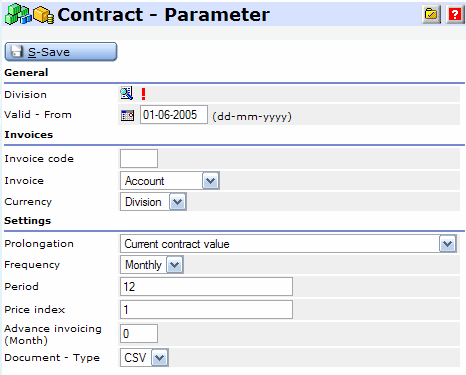Viewport: 466px width, 375px height.
Task: Click the green blocks icon in header
Action: 18,14
